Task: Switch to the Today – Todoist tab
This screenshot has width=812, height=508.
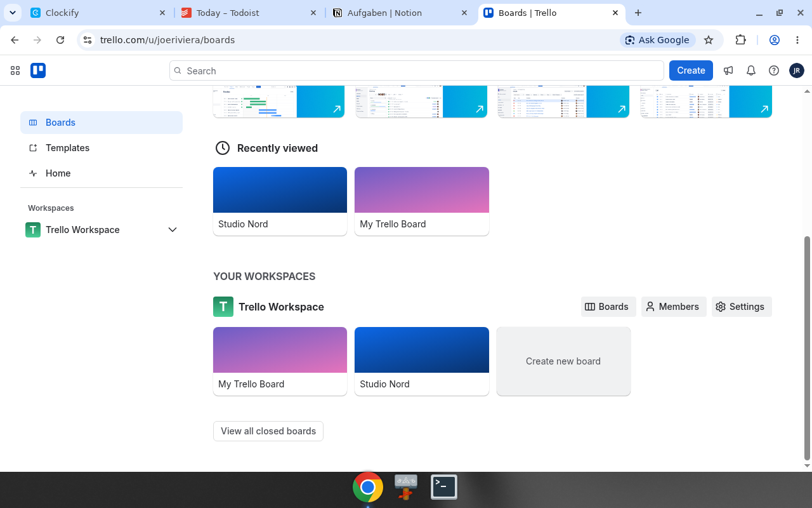Action: click(x=249, y=13)
